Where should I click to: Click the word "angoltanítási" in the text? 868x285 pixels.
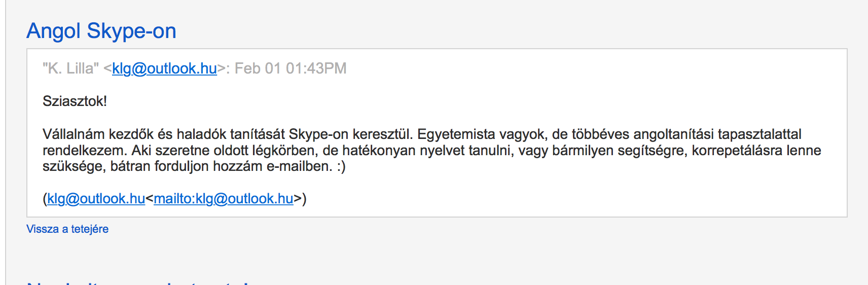tap(674, 134)
